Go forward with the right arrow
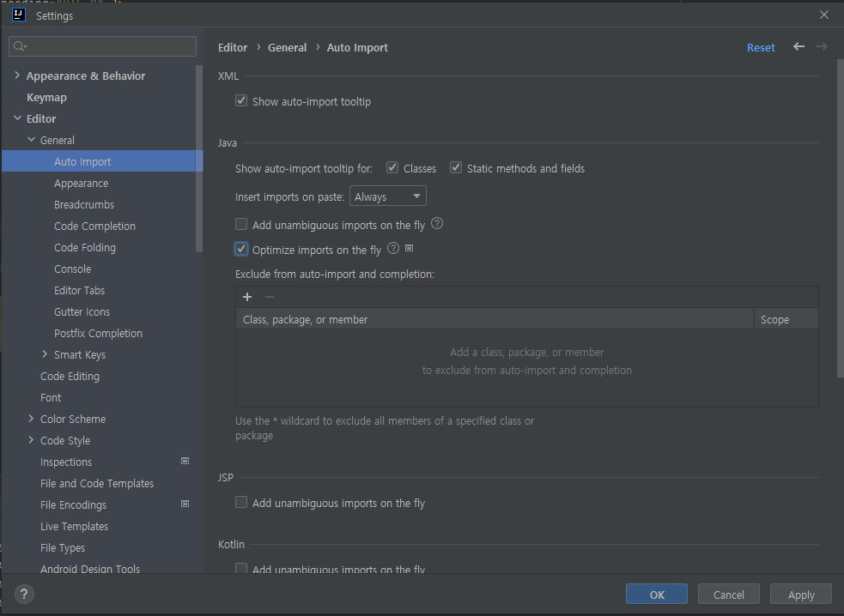The image size is (844, 616). click(x=822, y=47)
